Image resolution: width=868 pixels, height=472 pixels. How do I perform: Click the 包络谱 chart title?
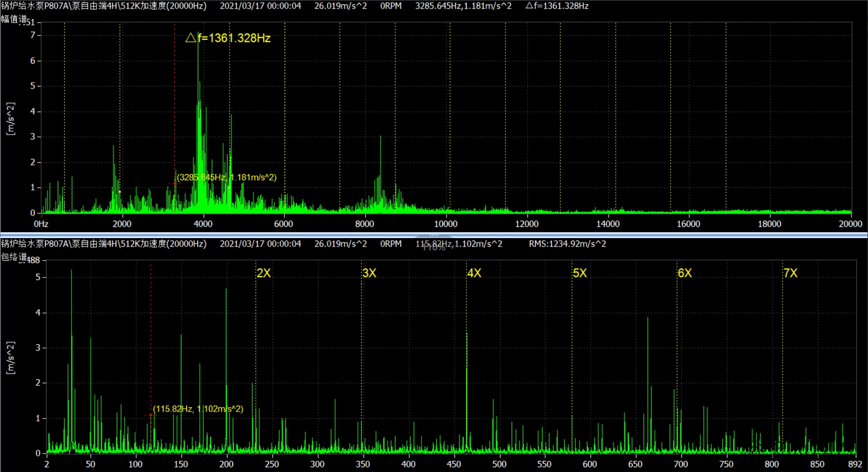(x=13, y=257)
